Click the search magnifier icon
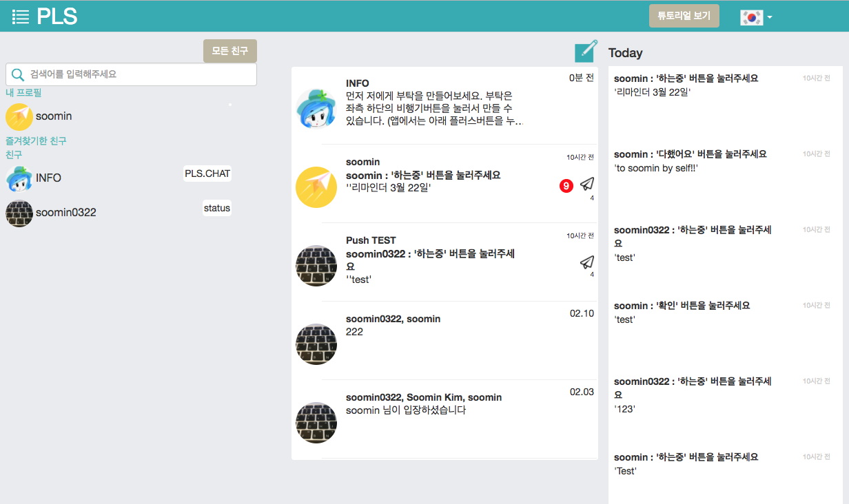849x504 pixels. [x=18, y=74]
